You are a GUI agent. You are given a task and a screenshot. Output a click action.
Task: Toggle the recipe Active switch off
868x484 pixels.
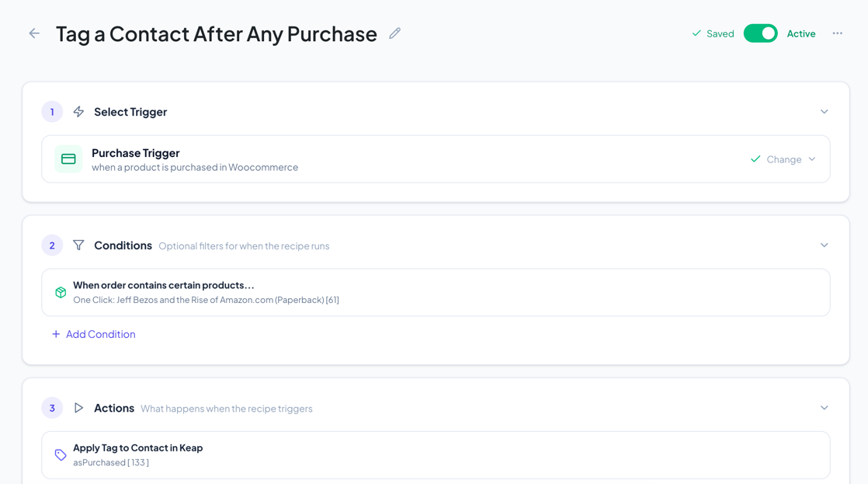[761, 33]
